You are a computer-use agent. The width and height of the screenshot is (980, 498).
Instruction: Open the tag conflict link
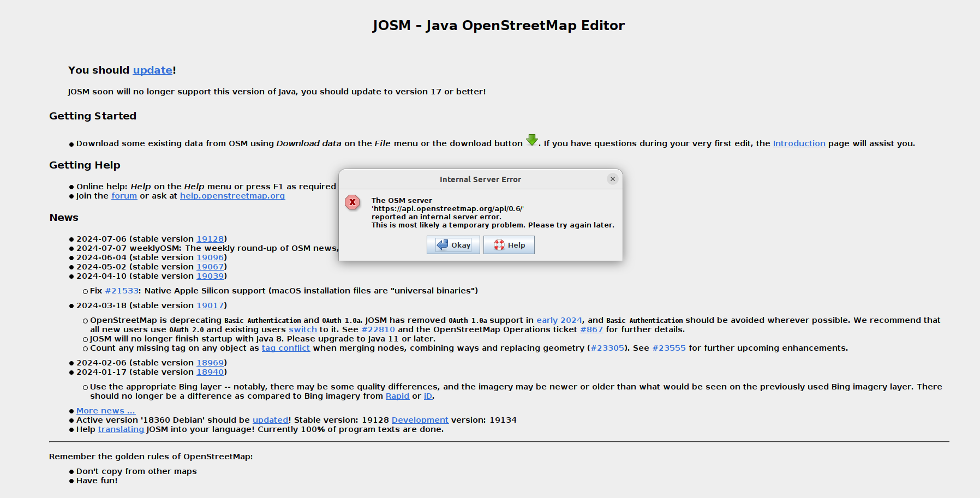point(285,348)
